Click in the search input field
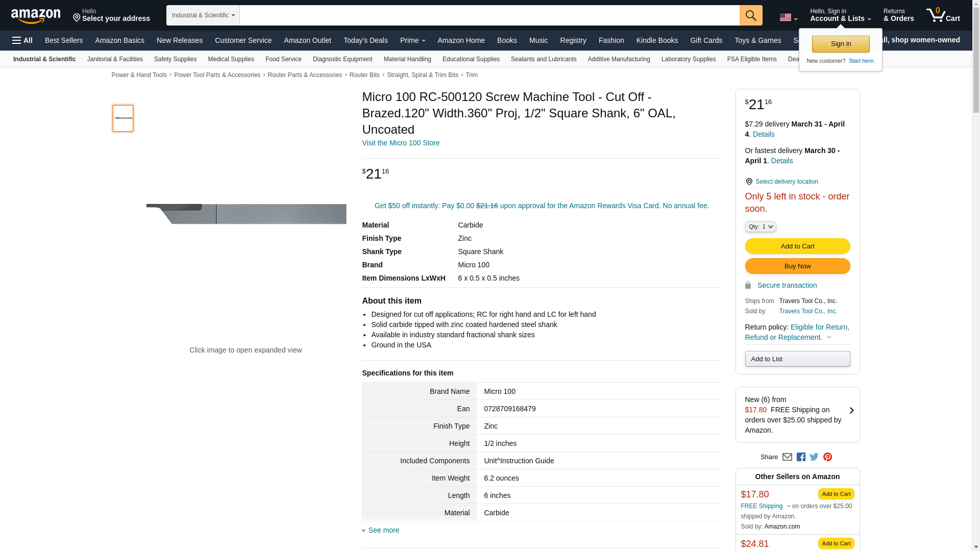The width and height of the screenshot is (980, 551). [x=489, y=15]
